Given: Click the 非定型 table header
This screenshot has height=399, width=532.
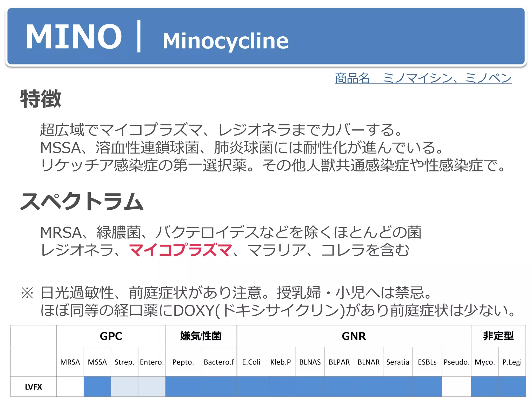Looking at the screenshot, I should [498, 336].
